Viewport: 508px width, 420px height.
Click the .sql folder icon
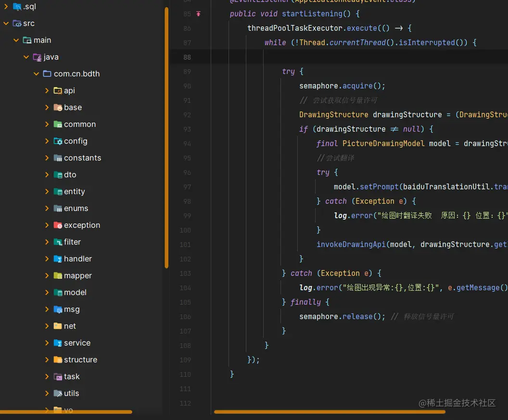[x=17, y=6]
